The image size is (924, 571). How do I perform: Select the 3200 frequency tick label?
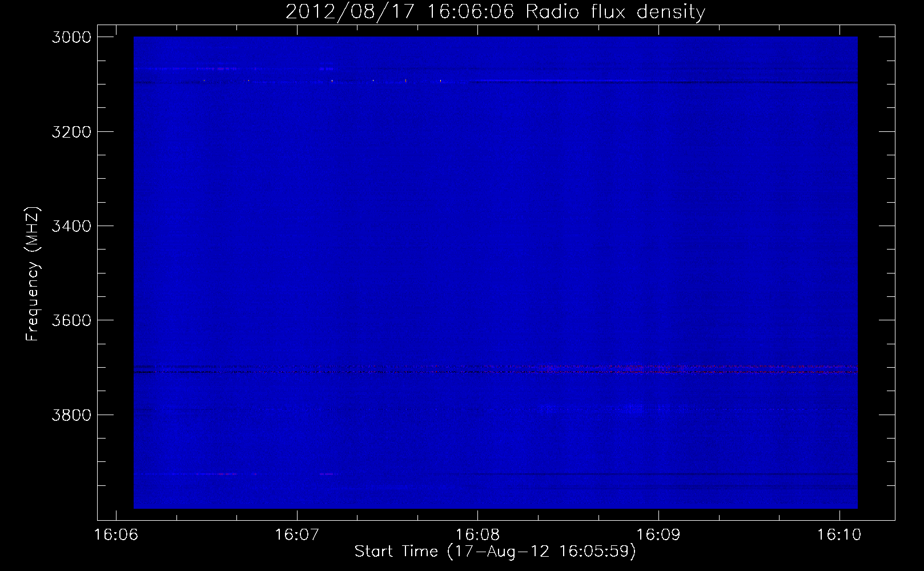[x=71, y=132]
